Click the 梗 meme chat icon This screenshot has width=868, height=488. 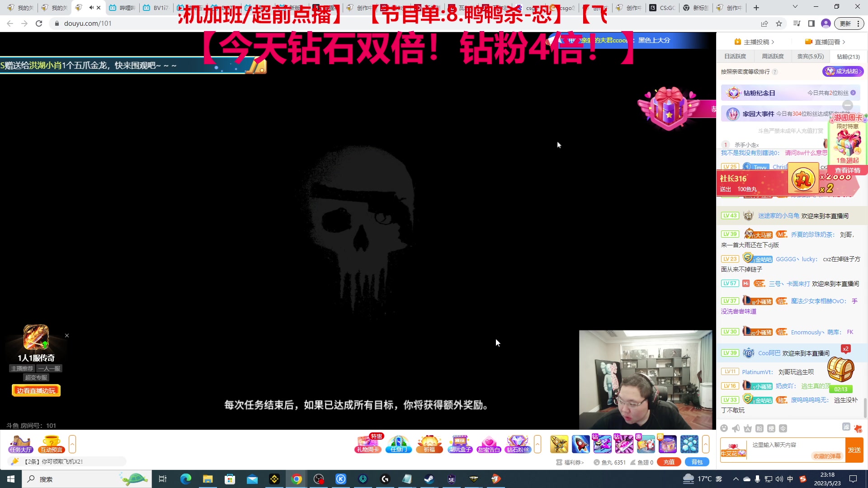tap(771, 428)
